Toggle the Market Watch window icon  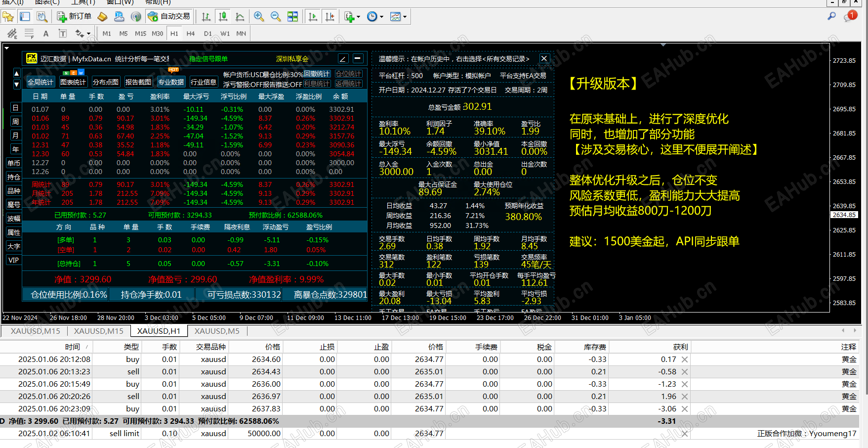[x=25, y=17]
